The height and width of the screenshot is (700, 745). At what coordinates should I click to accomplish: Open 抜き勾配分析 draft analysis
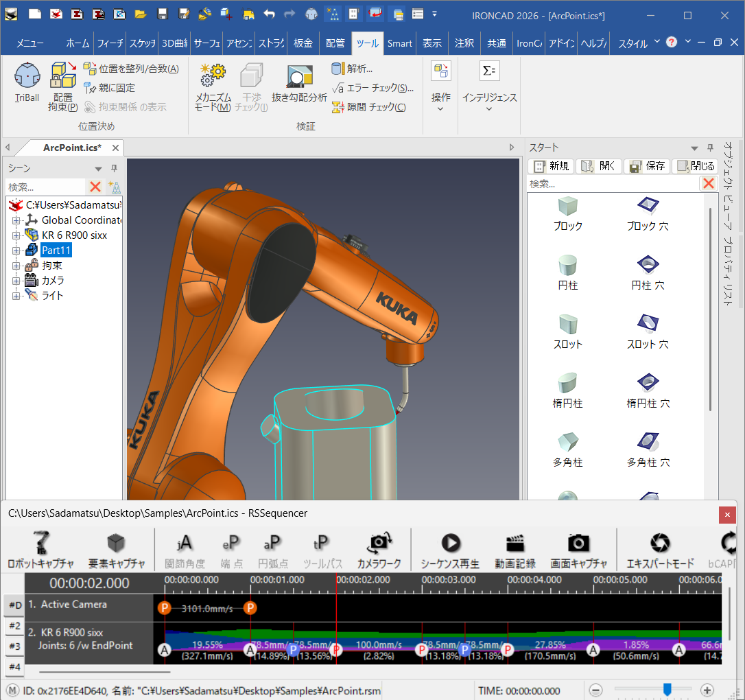click(299, 83)
